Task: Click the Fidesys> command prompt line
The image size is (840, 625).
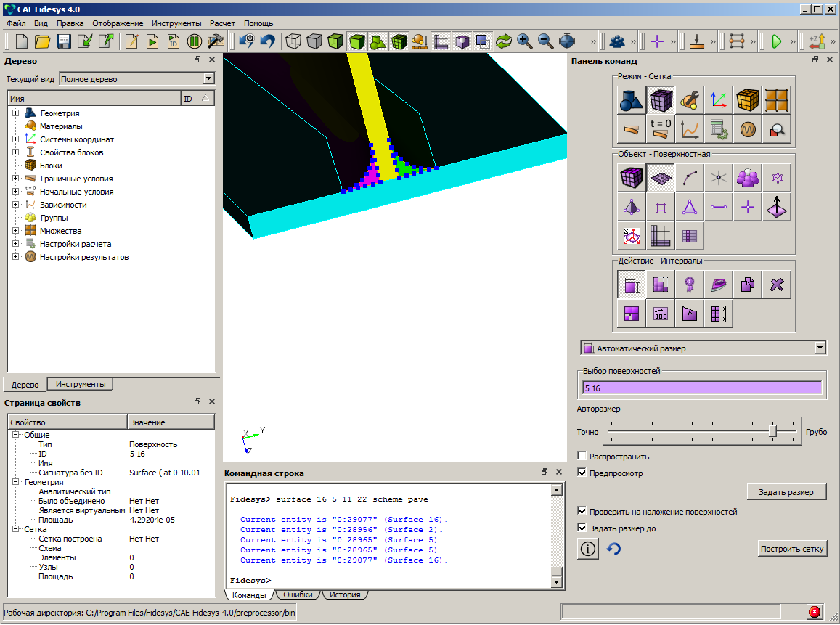Action: click(x=250, y=580)
